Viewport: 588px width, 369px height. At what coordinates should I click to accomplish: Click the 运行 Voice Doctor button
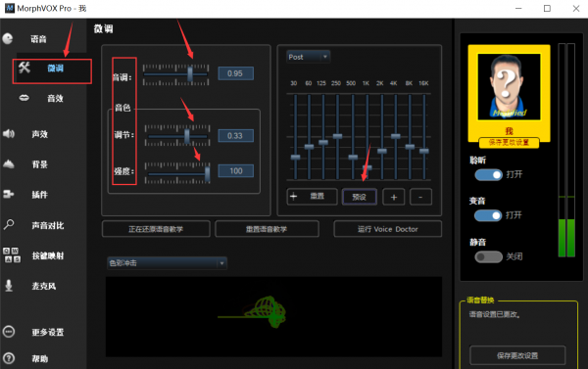click(388, 229)
